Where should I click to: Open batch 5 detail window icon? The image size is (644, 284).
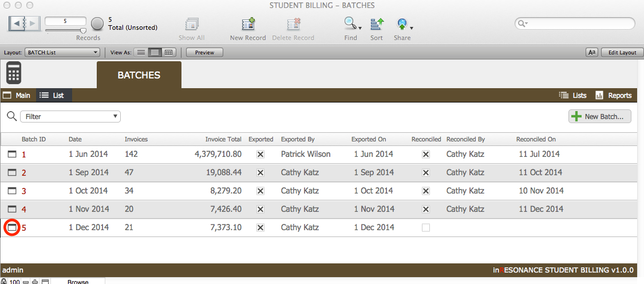coord(12,227)
